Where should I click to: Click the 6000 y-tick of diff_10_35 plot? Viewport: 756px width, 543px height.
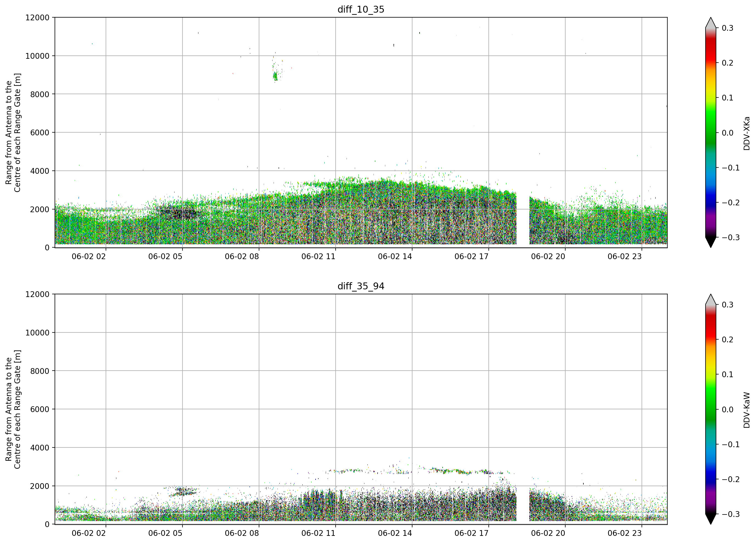coord(40,132)
